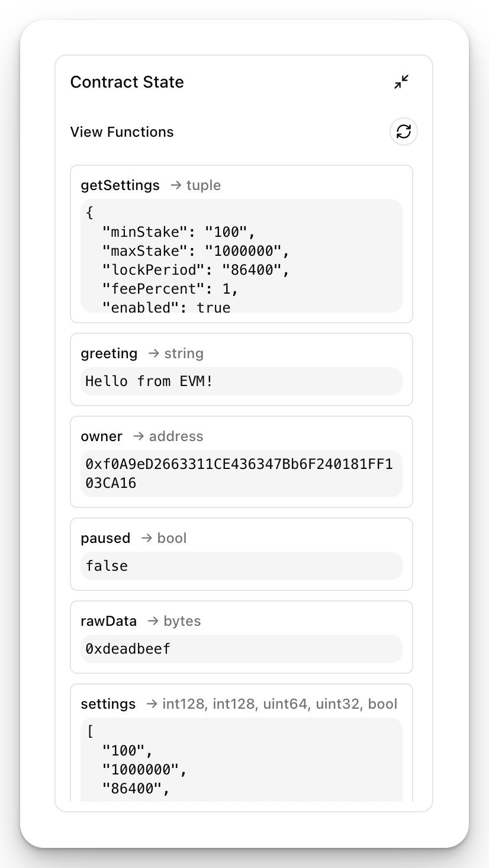The image size is (489, 868).
Task: Open the View Functions section header
Action: [122, 131]
